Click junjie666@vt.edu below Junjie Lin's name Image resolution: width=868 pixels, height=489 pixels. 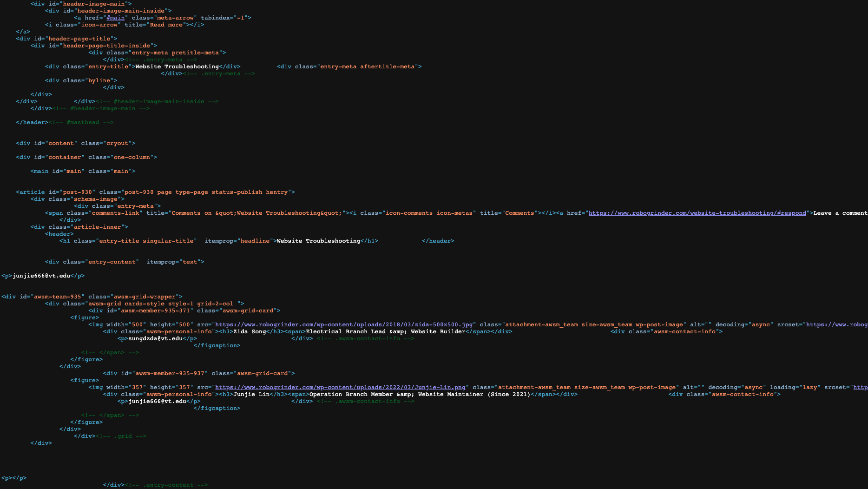click(x=157, y=401)
